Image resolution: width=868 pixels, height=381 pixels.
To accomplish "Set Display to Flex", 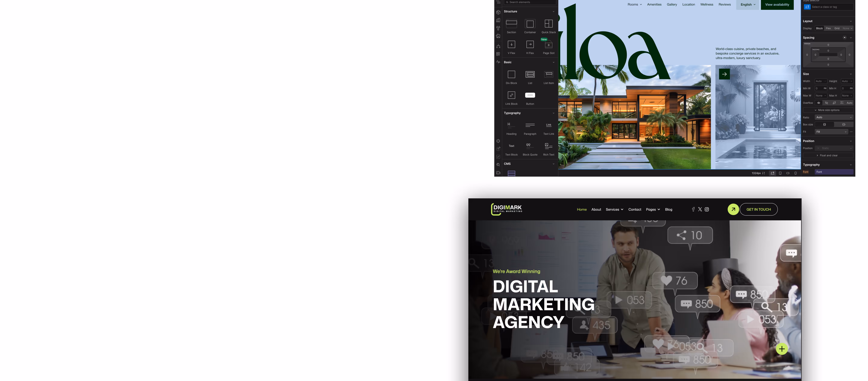I will click(x=828, y=28).
